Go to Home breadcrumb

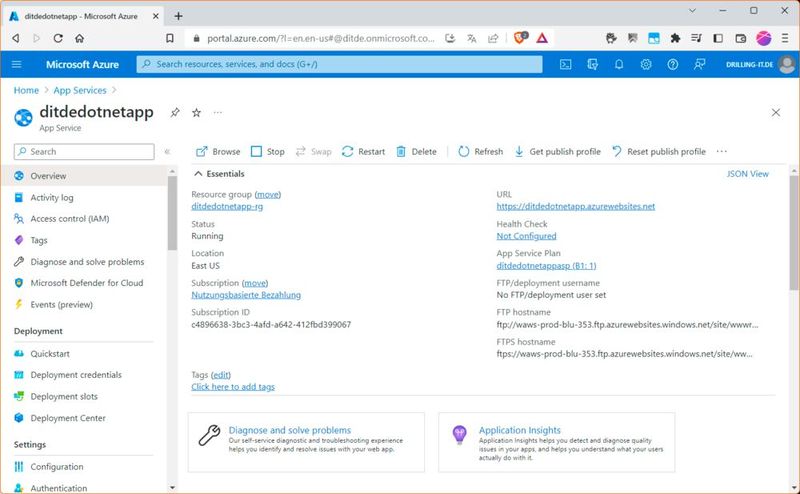pos(26,90)
